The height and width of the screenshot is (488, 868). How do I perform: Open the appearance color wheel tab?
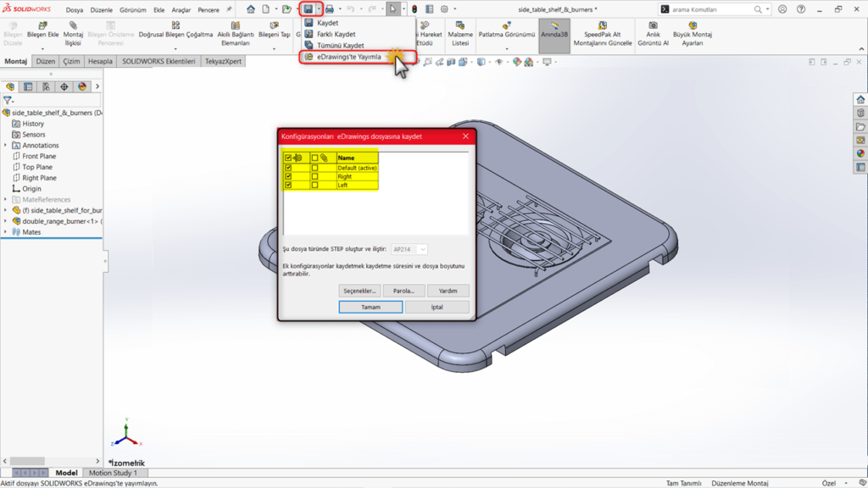82,86
